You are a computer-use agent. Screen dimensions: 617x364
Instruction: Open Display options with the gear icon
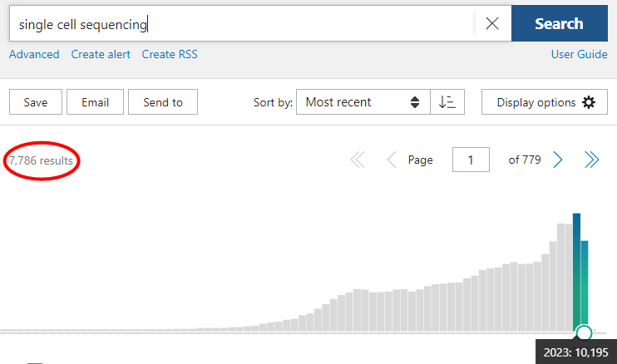coord(546,102)
